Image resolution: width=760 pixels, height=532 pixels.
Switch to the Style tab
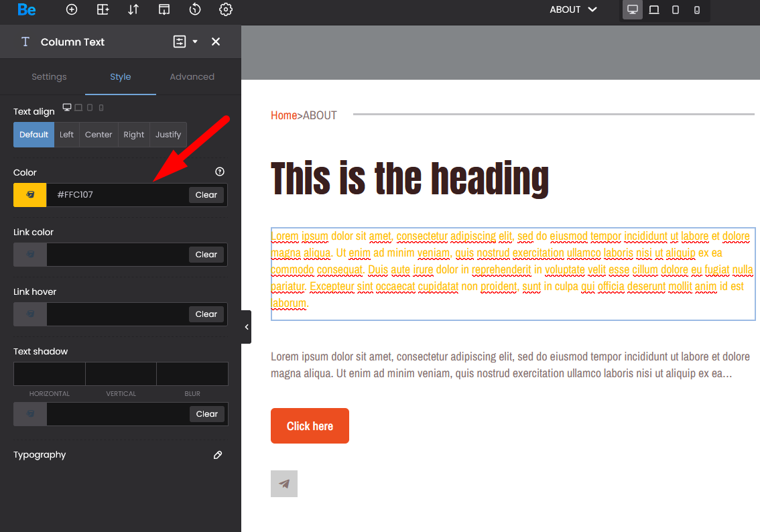120,76
